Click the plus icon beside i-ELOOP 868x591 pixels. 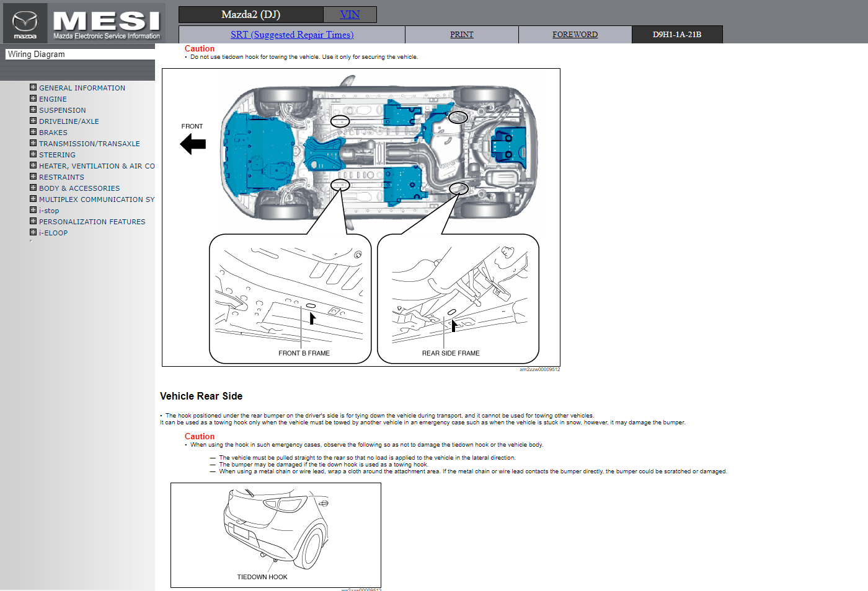[33, 232]
